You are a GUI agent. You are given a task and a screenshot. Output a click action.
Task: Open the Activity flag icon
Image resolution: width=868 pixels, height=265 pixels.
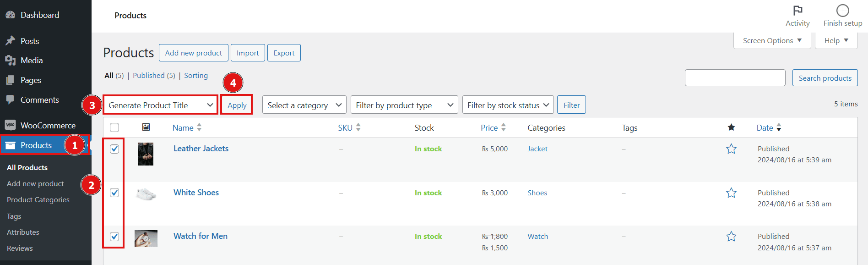[x=797, y=11]
